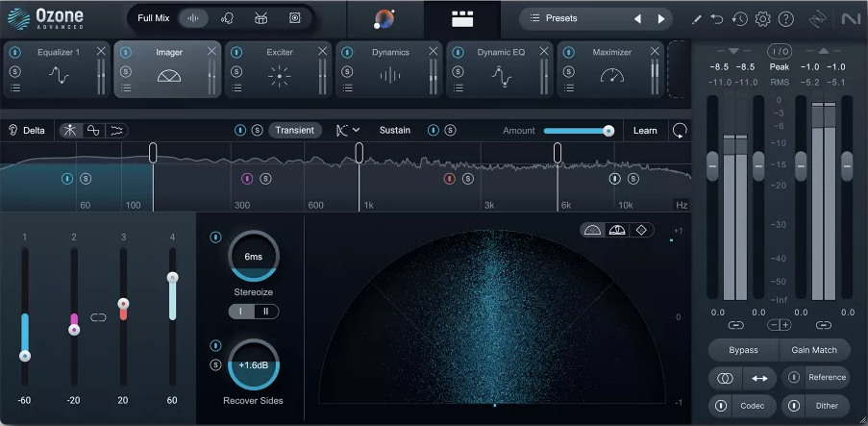Switch to the Lissajous vectorscope icon

tap(640, 230)
